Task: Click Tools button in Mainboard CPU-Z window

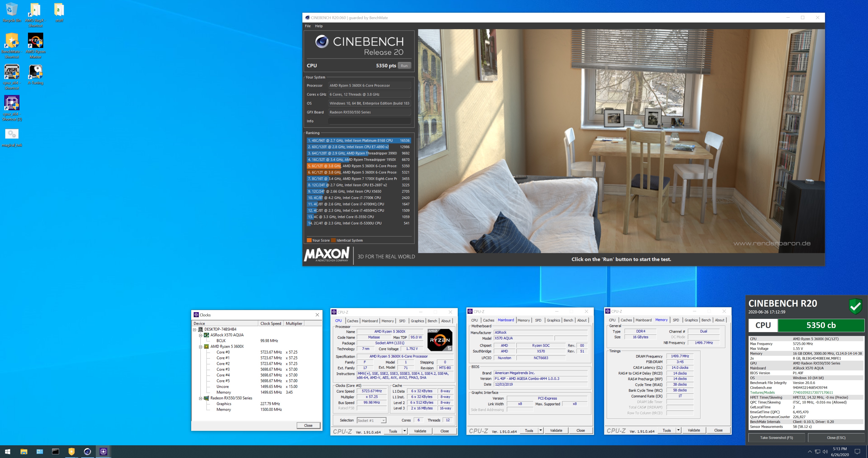Action: 529,430
